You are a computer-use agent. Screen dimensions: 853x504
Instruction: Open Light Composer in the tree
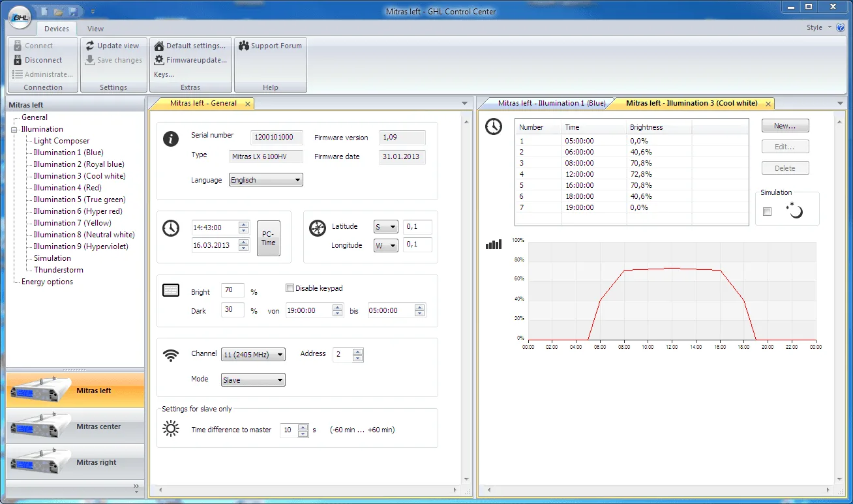pyautogui.click(x=61, y=141)
